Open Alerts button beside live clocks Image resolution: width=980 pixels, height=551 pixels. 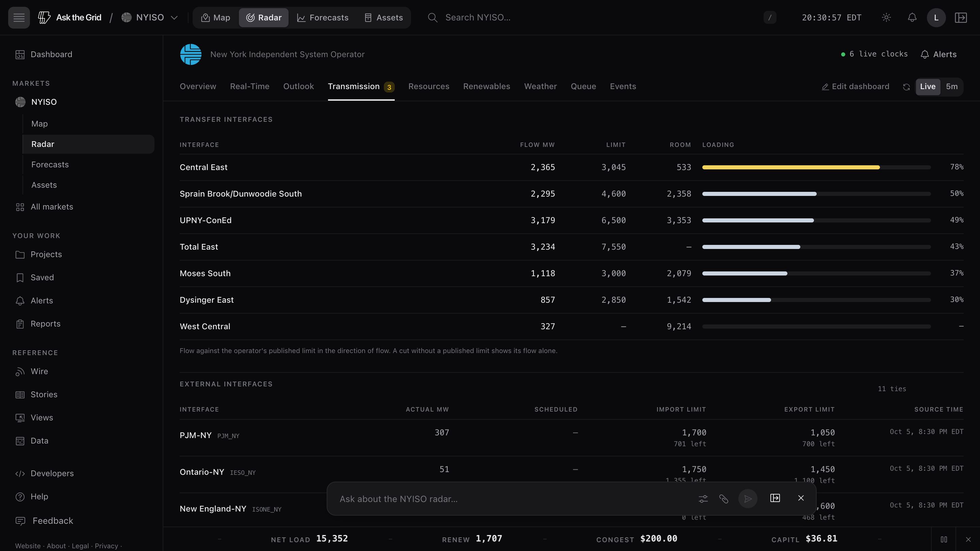tap(938, 54)
